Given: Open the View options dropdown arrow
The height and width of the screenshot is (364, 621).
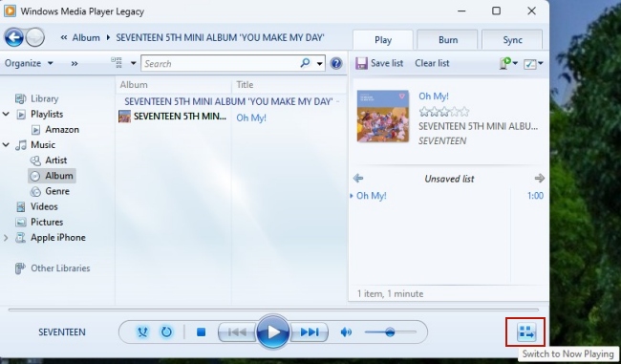Looking at the screenshot, I should tap(134, 63).
